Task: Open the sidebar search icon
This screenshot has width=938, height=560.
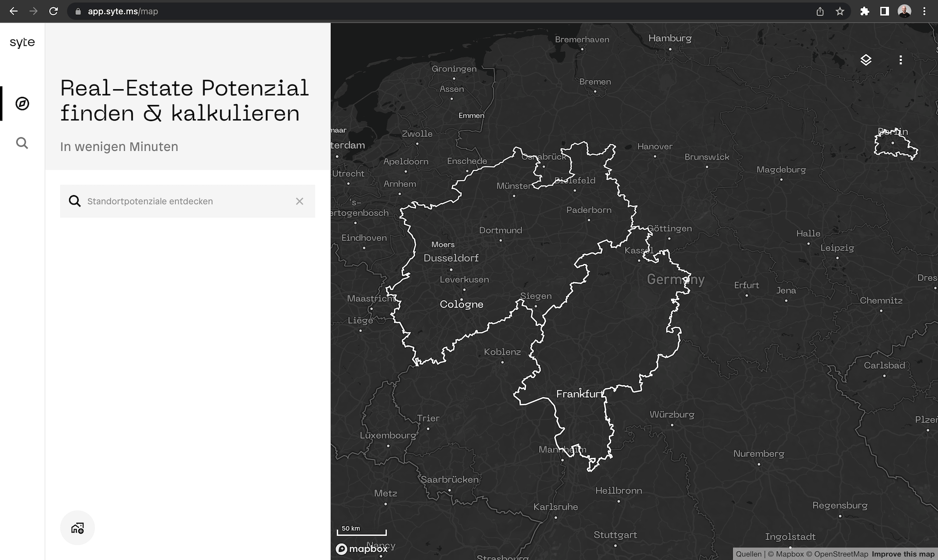Action: 22,143
